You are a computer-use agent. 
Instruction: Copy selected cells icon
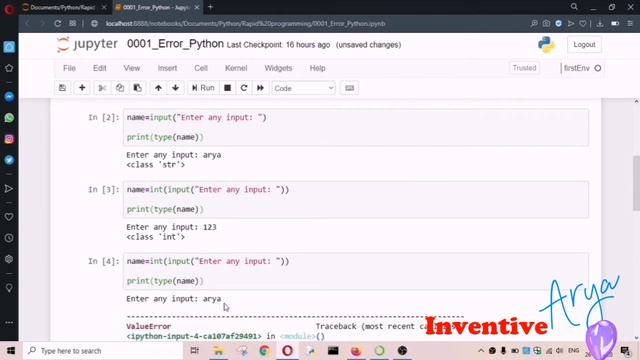pos(120,88)
